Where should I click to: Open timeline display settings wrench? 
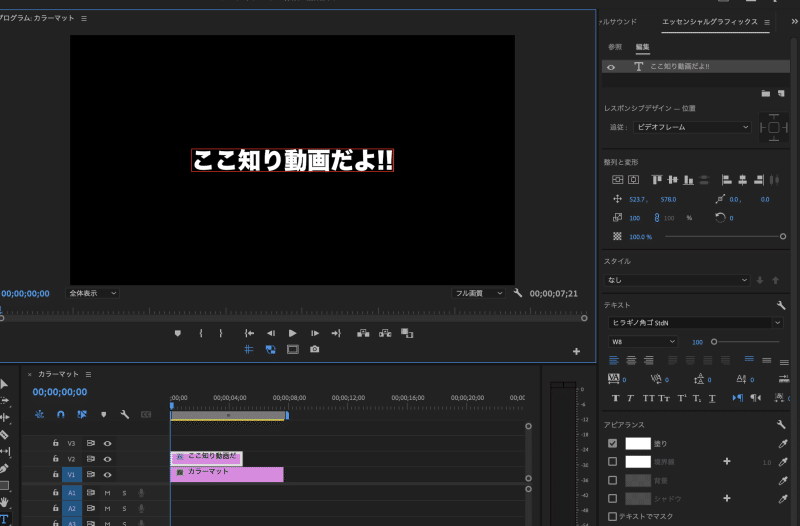pos(124,414)
